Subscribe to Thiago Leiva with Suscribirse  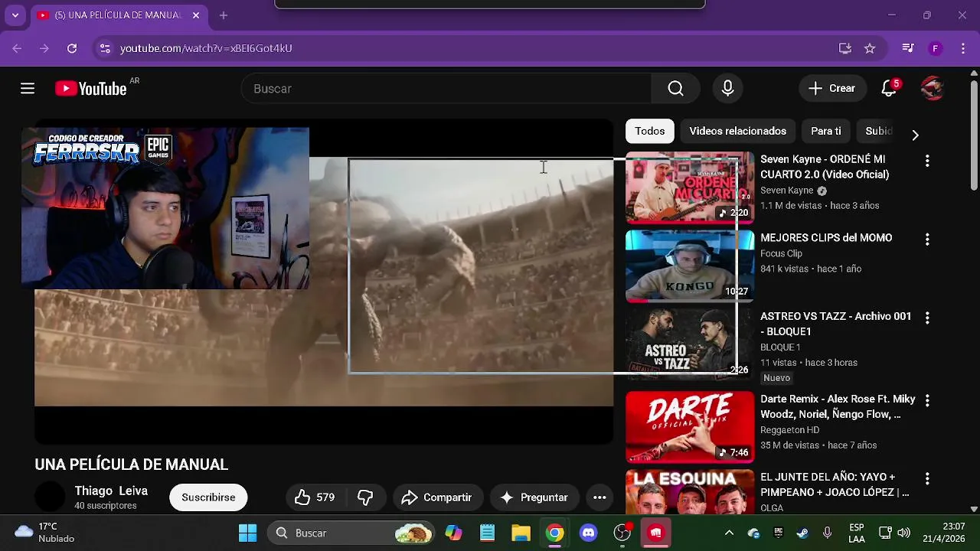coord(208,497)
